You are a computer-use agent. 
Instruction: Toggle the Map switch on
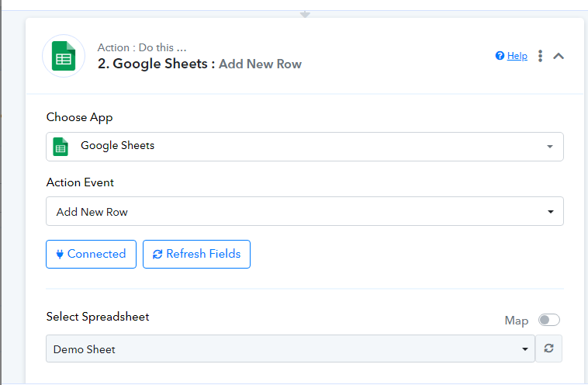coord(548,320)
